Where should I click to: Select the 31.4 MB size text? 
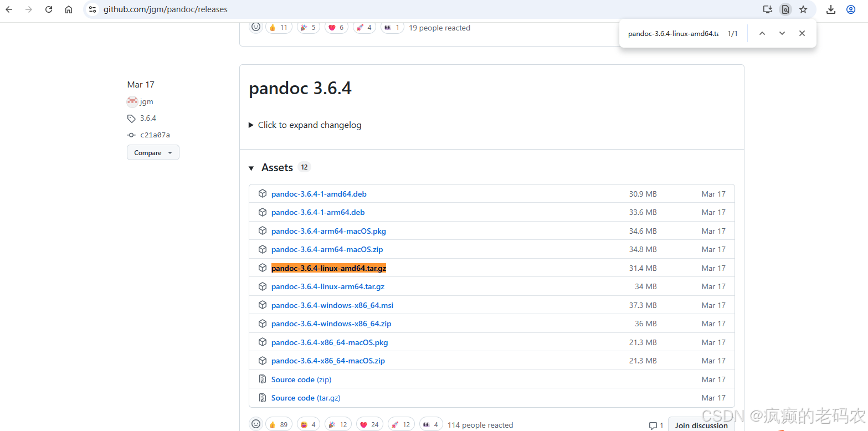[643, 268]
